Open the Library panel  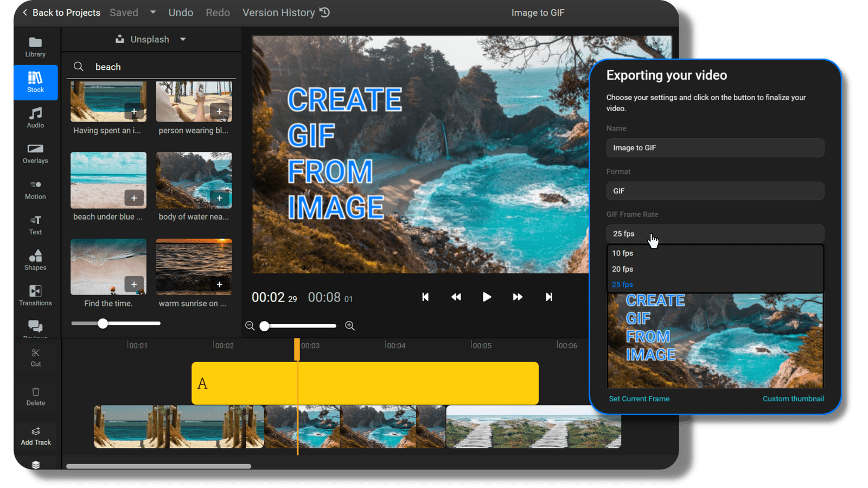pyautogui.click(x=35, y=46)
